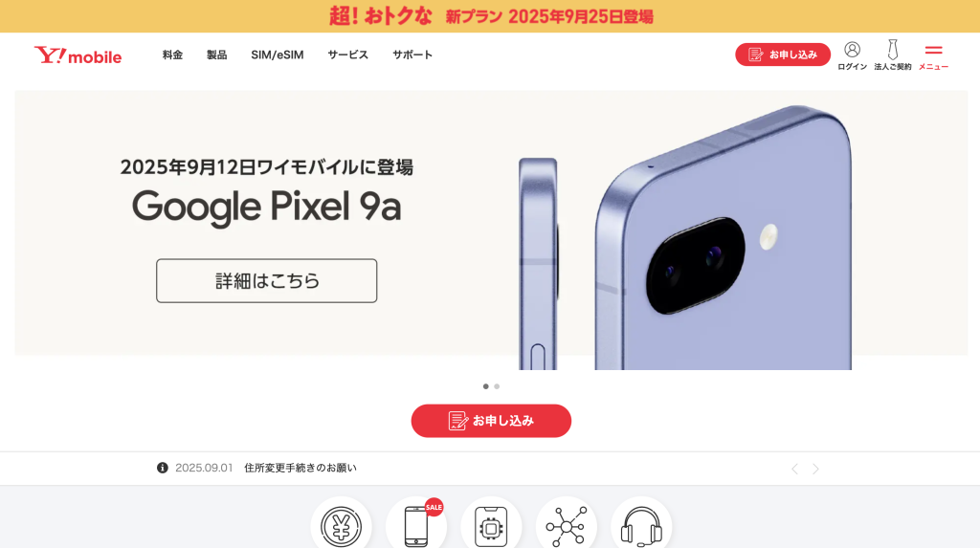Viewport: 980px width, 548px height.
Task: Show the next news item arrow
Action: pos(815,469)
